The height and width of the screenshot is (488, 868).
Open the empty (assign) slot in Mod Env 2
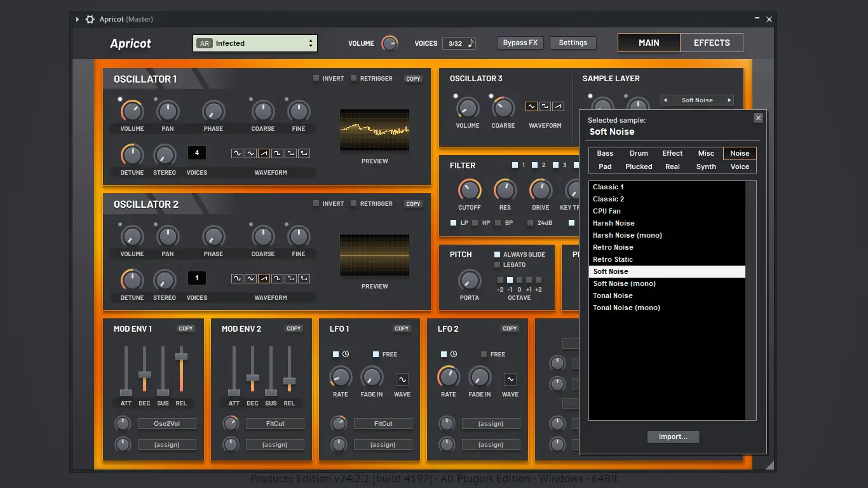275,445
